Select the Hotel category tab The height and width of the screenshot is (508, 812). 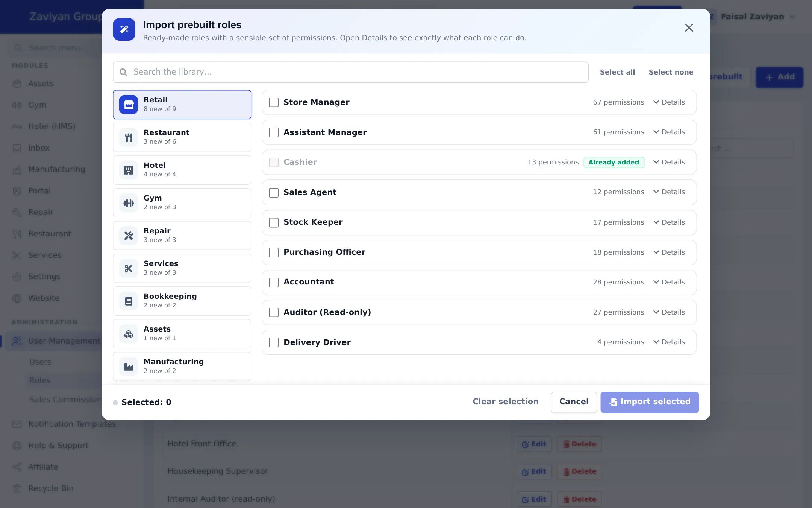coord(182,170)
